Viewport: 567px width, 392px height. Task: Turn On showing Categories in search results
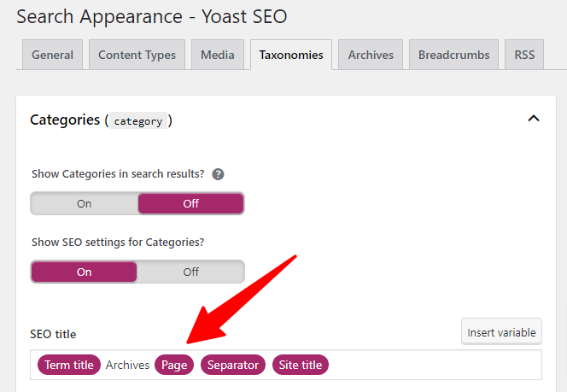tap(84, 203)
